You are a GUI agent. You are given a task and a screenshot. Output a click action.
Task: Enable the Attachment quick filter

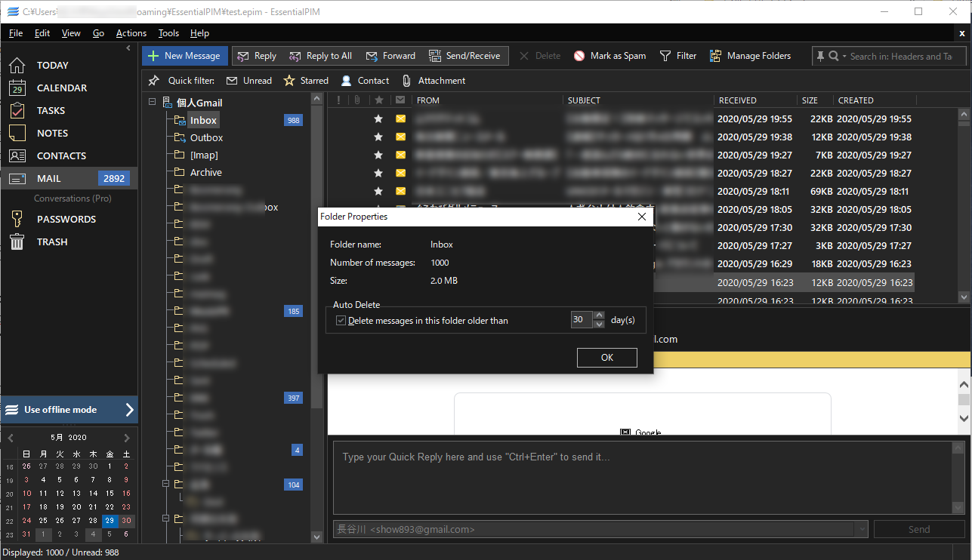pos(434,81)
